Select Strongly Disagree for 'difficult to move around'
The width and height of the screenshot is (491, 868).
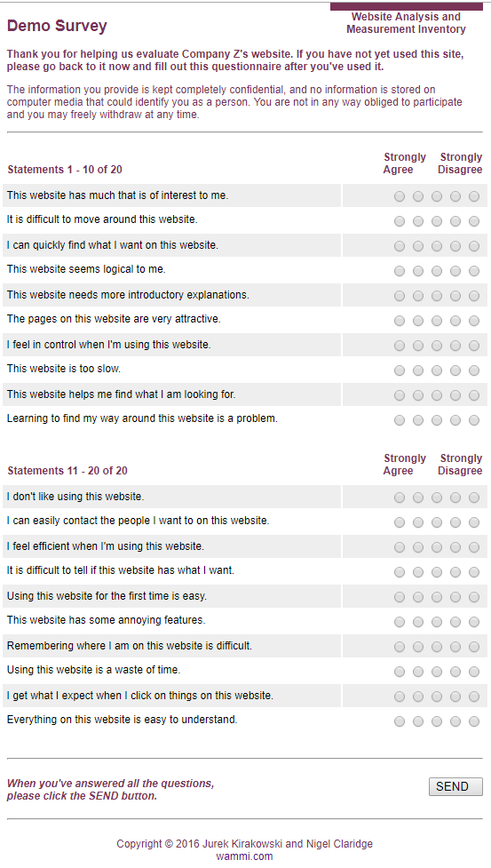point(474,221)
